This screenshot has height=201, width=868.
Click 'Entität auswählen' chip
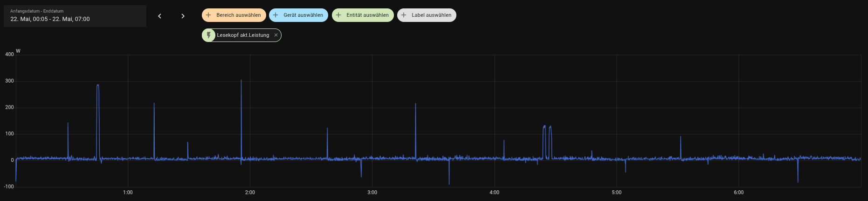[x=363, y=15]
